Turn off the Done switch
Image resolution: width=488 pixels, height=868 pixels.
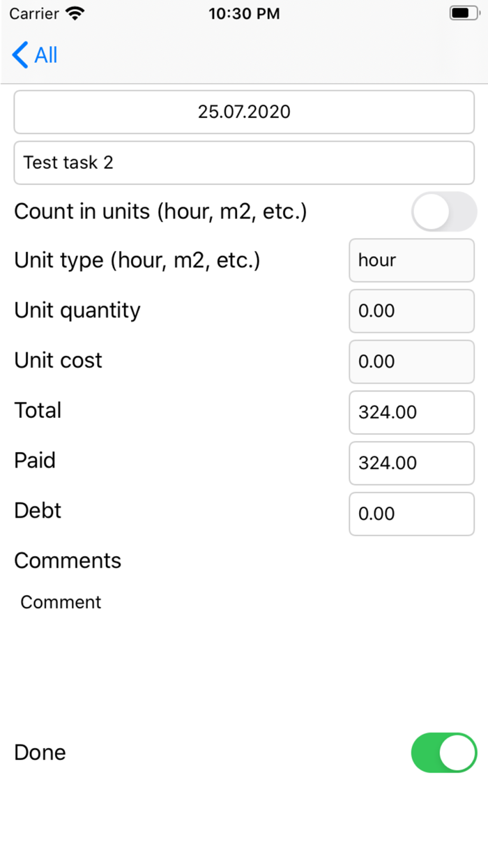pos(444,752)
